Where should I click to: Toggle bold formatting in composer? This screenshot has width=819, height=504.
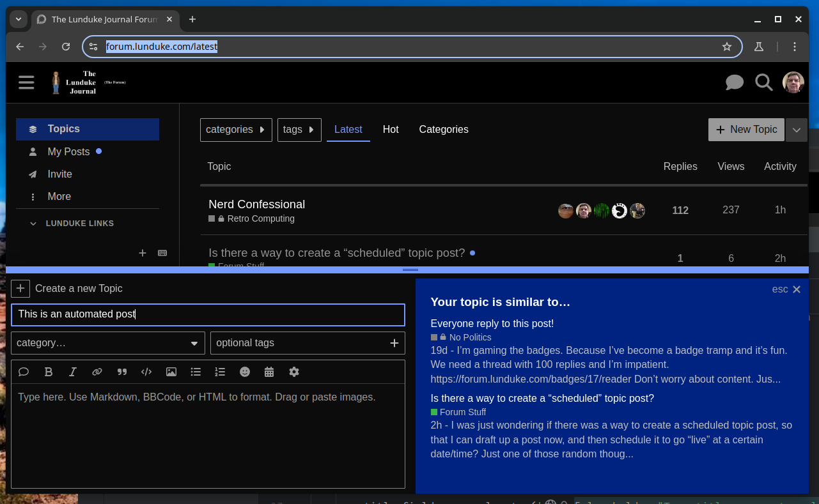click(48, 372)
